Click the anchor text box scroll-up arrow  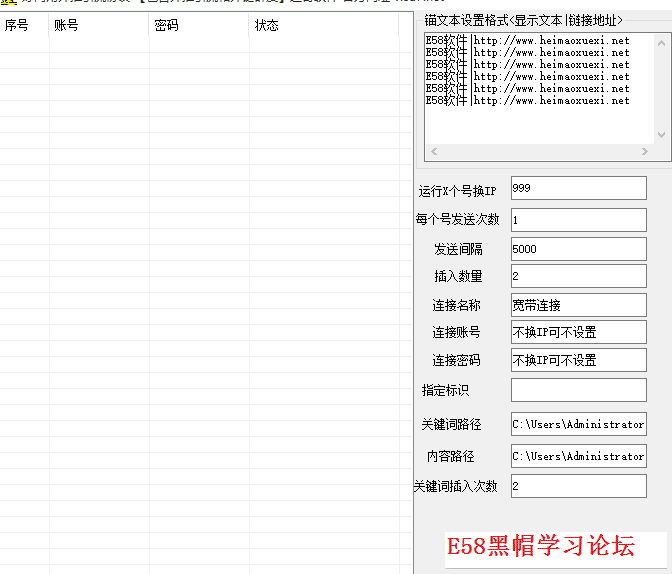(x=662, y=41)
